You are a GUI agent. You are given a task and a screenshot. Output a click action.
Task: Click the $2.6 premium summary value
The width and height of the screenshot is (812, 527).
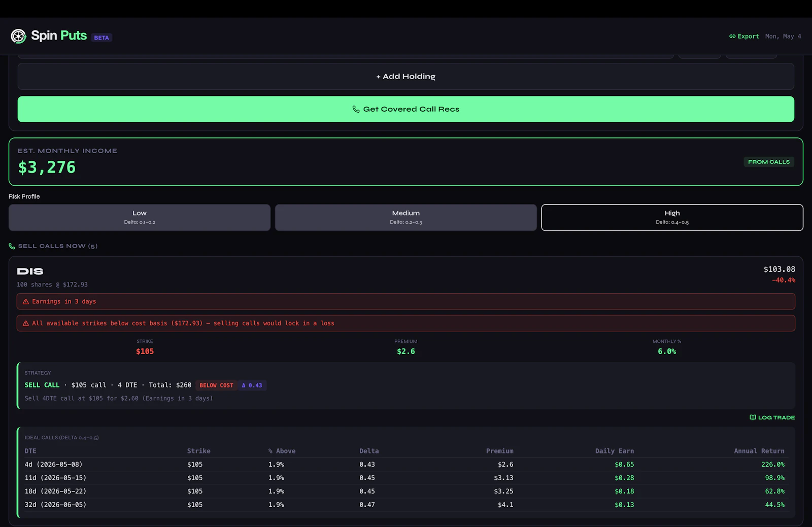[x=406, y=352]
